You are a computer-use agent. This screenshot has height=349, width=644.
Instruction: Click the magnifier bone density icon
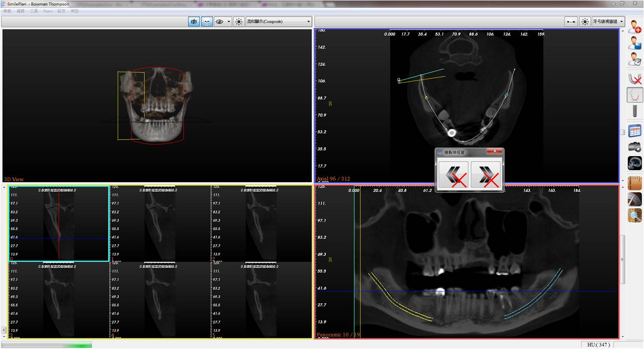point(635,215)
